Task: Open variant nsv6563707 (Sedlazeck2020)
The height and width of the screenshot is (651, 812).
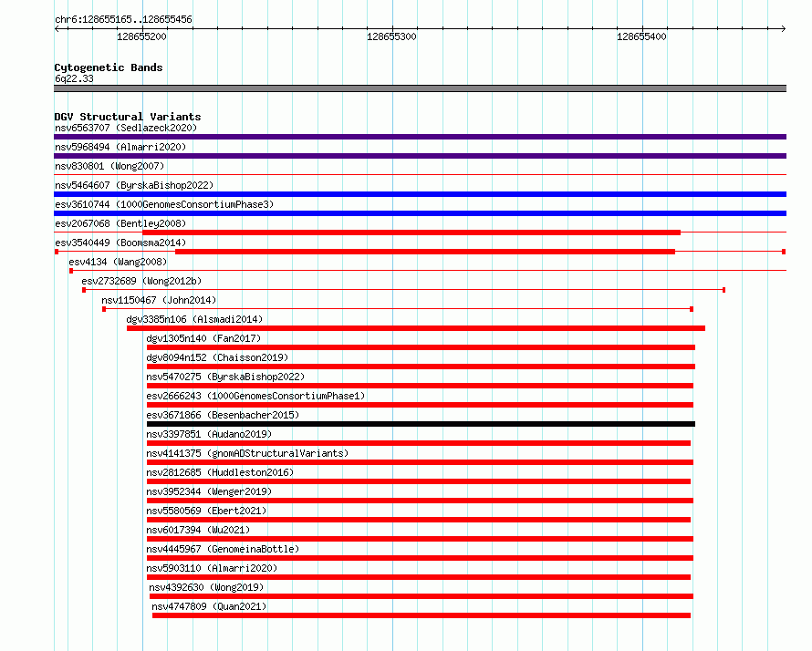Action: [126, 128]
